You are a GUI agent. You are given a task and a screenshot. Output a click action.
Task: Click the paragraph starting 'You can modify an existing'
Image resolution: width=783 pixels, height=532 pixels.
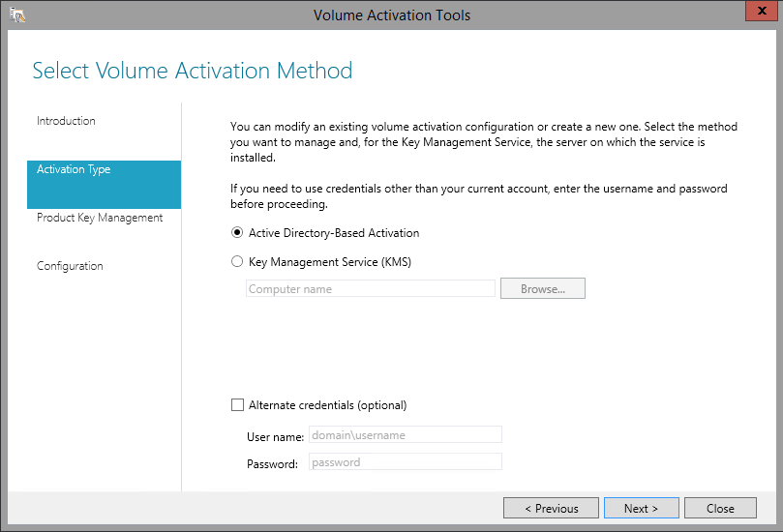pyautogui.click(x=484, y=142)
